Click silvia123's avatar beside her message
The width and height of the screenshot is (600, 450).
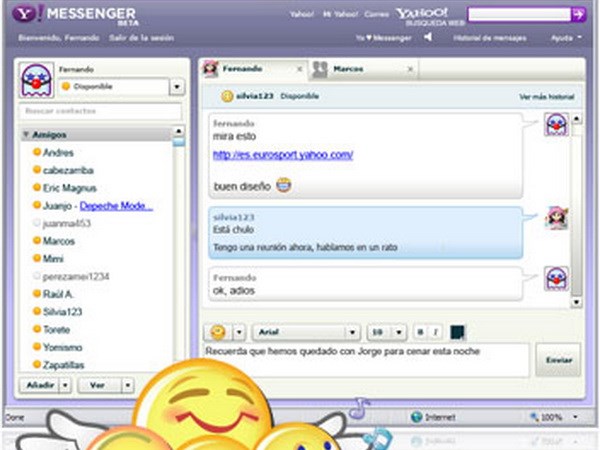556,220
